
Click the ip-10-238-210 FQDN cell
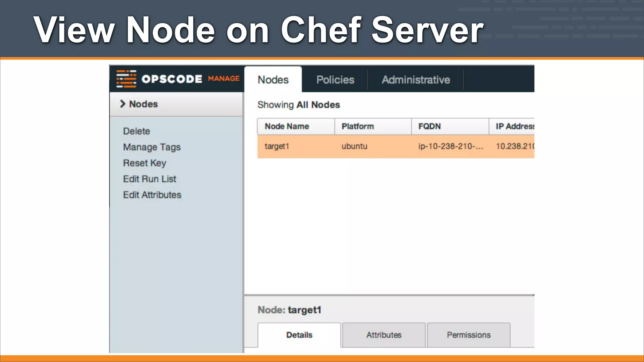click(x=451, y=146)
